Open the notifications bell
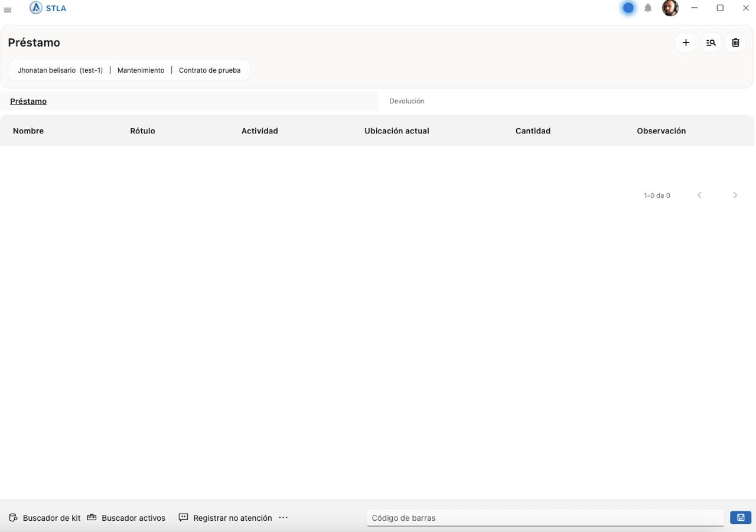This screenshot has height=532, width=756. (648, 8)
